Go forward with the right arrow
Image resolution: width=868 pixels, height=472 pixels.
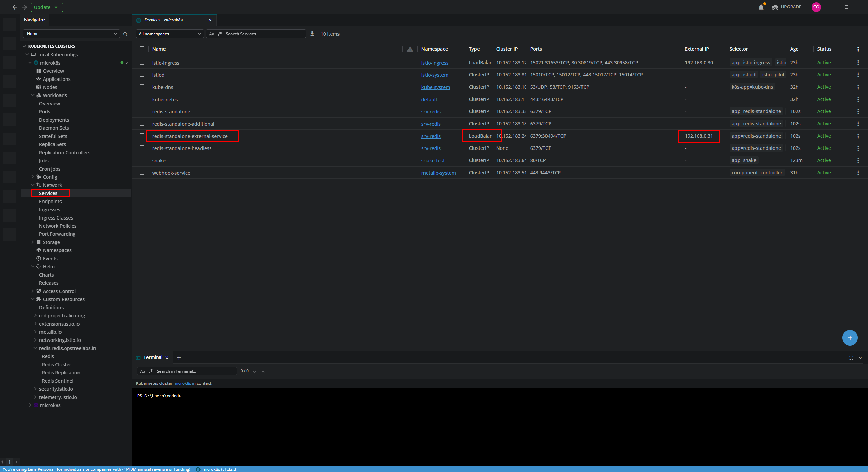24,7
